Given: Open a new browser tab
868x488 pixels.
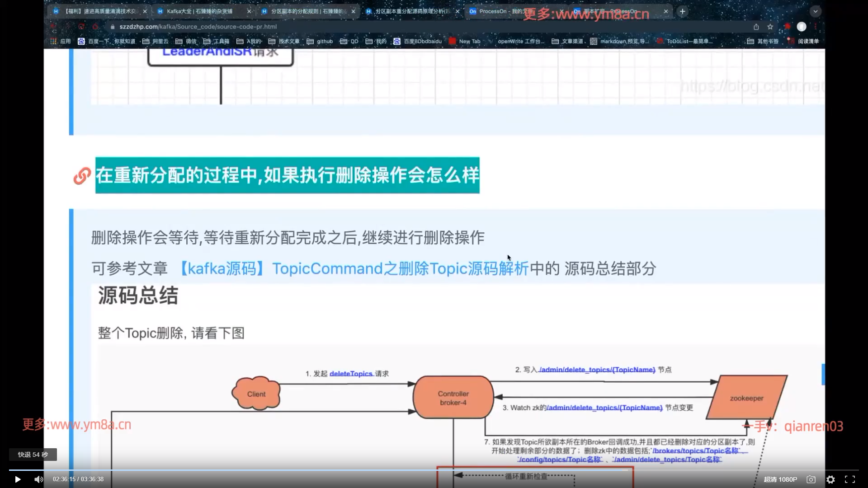Looking at the screenshot, I should (683, 11).
